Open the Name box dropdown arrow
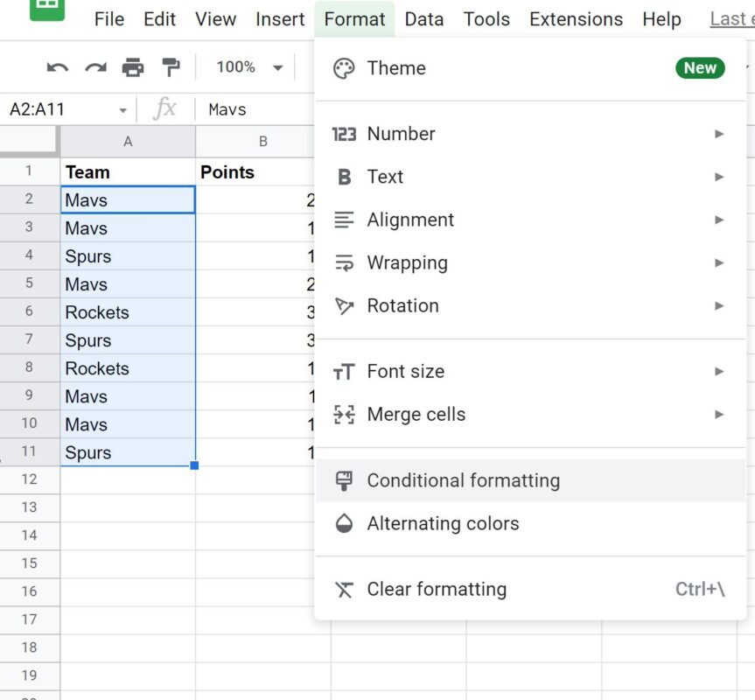755x700 pixels. pyautogui.click(x=123, y=111)
